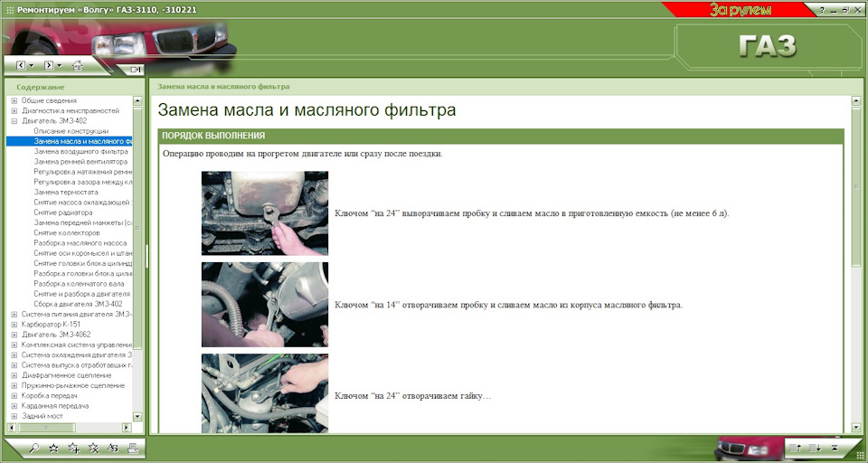
Task: Open 'Снятие и разборка двигателя' topic
Action: 82,294
